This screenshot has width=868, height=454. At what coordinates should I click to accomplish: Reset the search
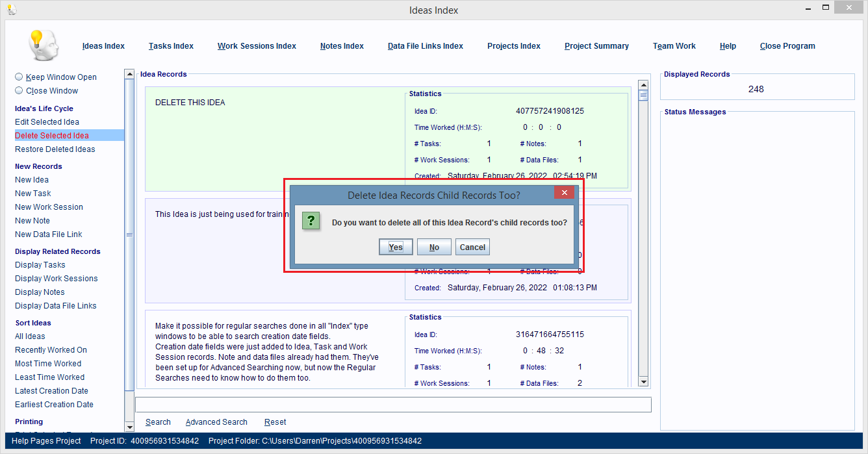(x=275, y=422)
